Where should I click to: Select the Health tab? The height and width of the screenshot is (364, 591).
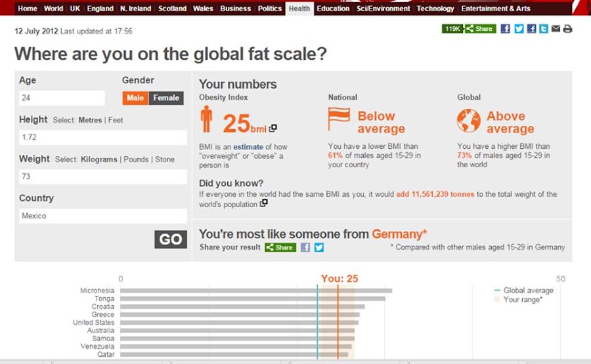[x=299, y=9]
